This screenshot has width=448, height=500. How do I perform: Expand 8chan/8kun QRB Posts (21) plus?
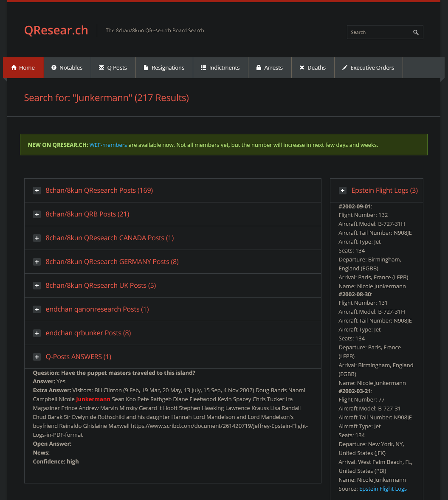click(x=37, y=214)
